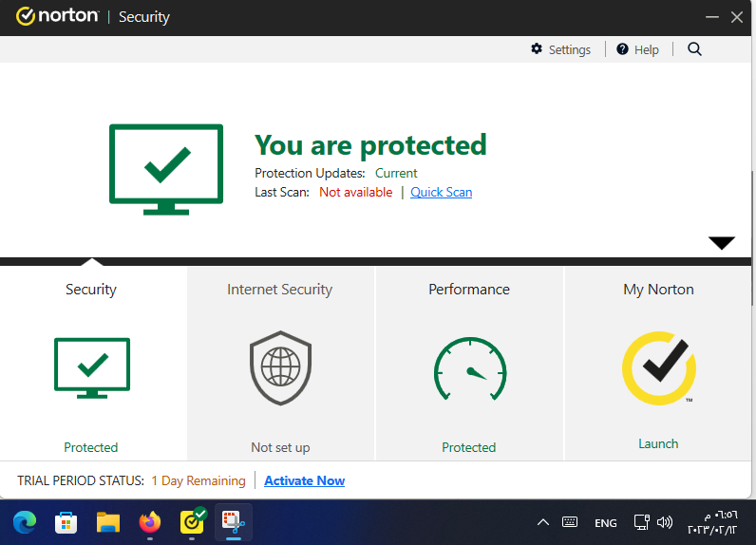Image resolution: width=756 pixels, height=545 pixels.
Task: Click 'Protected' status under Security
Action: click(x=90, y=447)
